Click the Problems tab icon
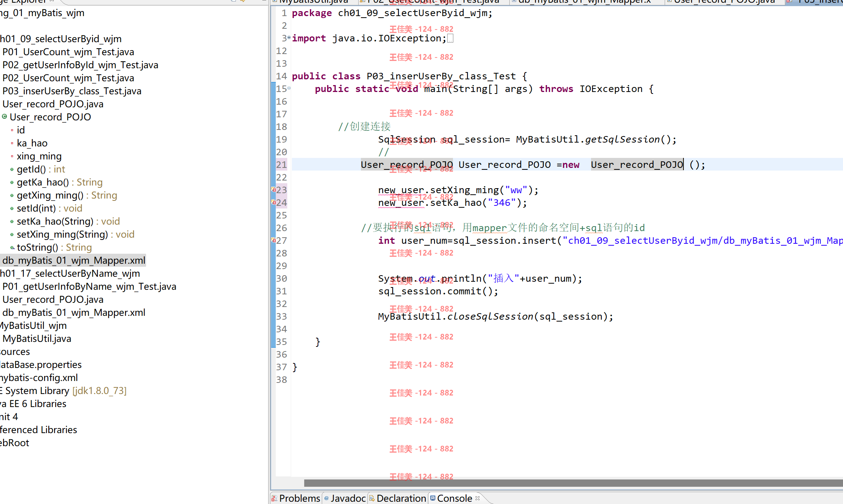This screenshot has width=843, height=504. pyautogui.click(x=274, y=498)
